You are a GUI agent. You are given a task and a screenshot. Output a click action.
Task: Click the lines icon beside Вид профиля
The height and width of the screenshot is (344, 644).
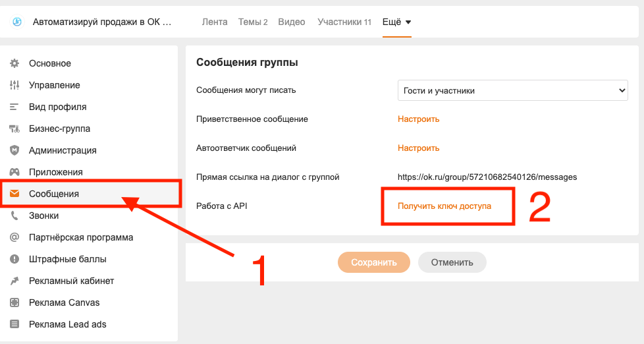point(14,107)
